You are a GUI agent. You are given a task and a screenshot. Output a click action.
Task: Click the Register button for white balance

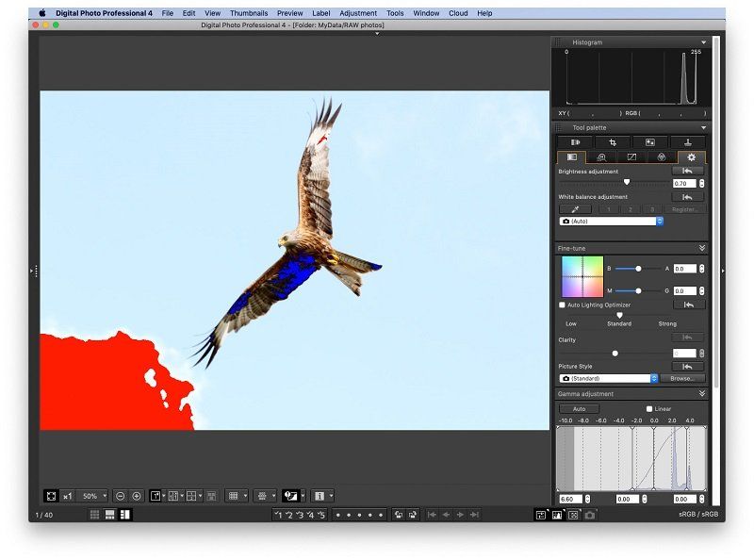[683, 207]
